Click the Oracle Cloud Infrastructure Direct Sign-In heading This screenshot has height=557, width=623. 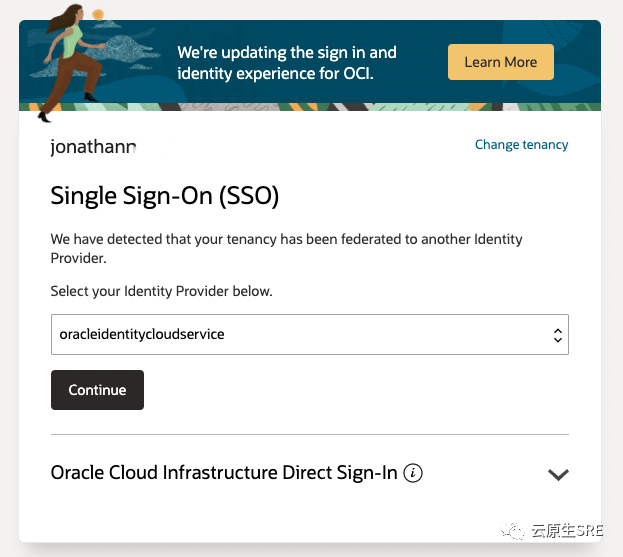(x=224, y=473)
